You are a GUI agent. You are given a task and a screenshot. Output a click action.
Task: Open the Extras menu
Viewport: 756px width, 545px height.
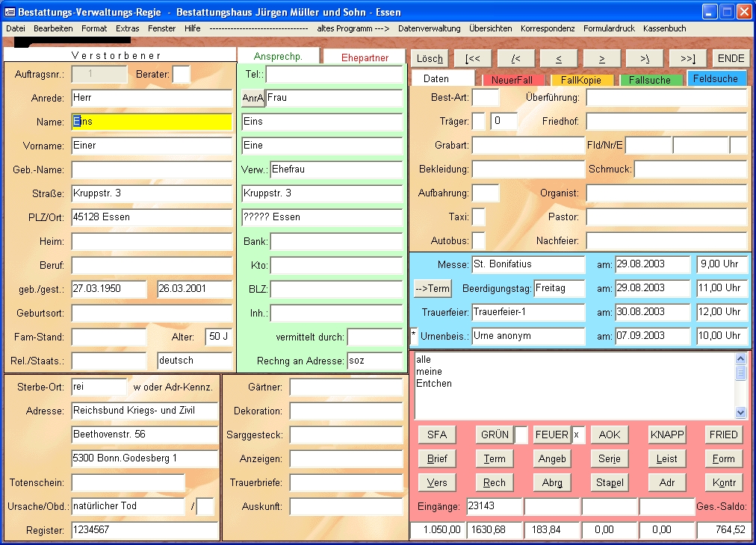(x=127, y=28)
